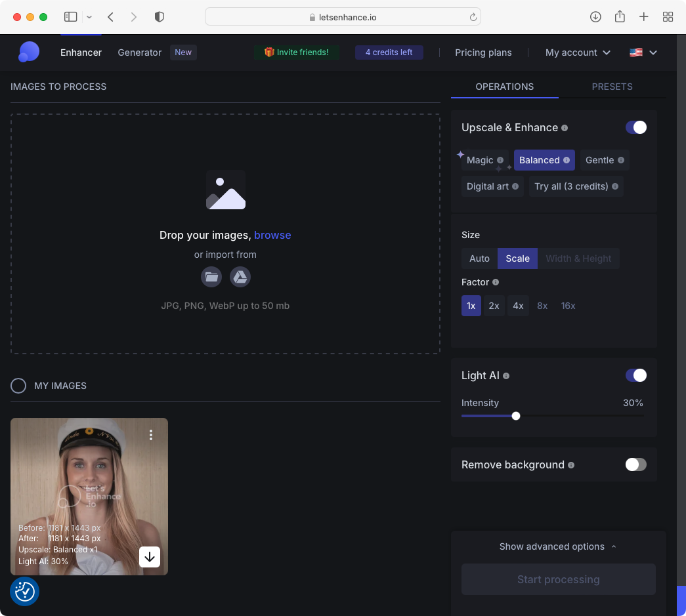The image size is (686, 616).
Task: Import images from Google Drive icon
Action: pos(240,277)
